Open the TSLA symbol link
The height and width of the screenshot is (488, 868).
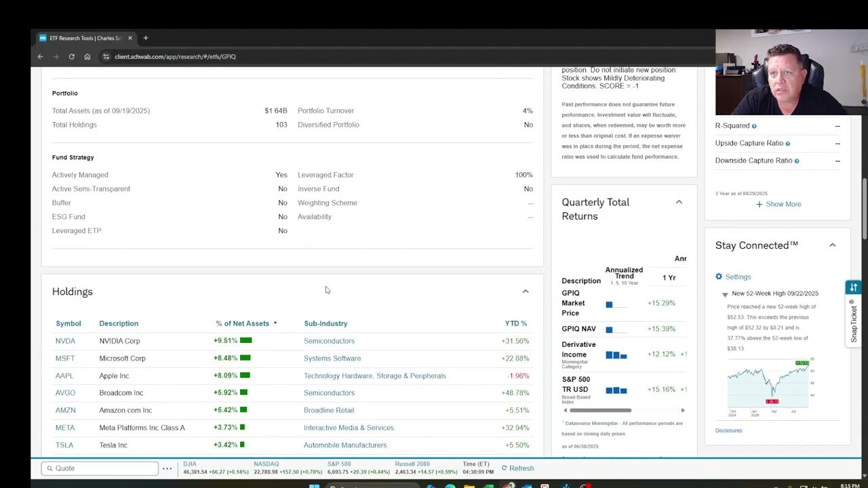(x=64, y=445)
